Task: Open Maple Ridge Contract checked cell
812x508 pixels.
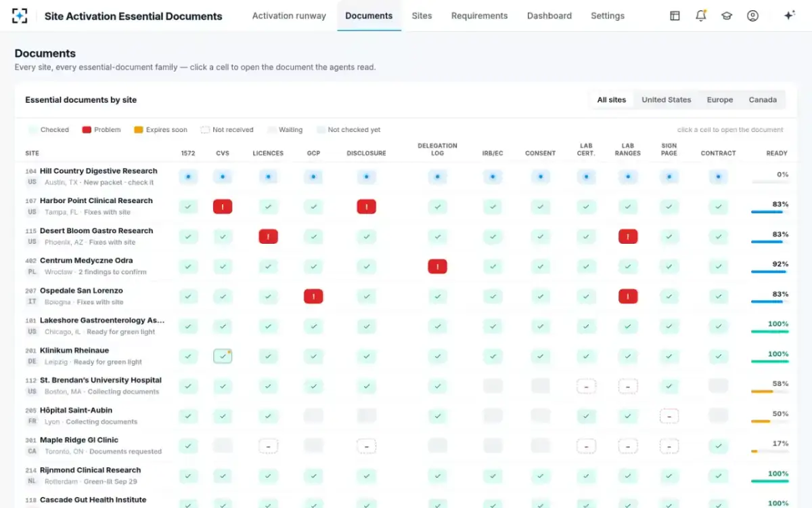Action: [718, 446]
